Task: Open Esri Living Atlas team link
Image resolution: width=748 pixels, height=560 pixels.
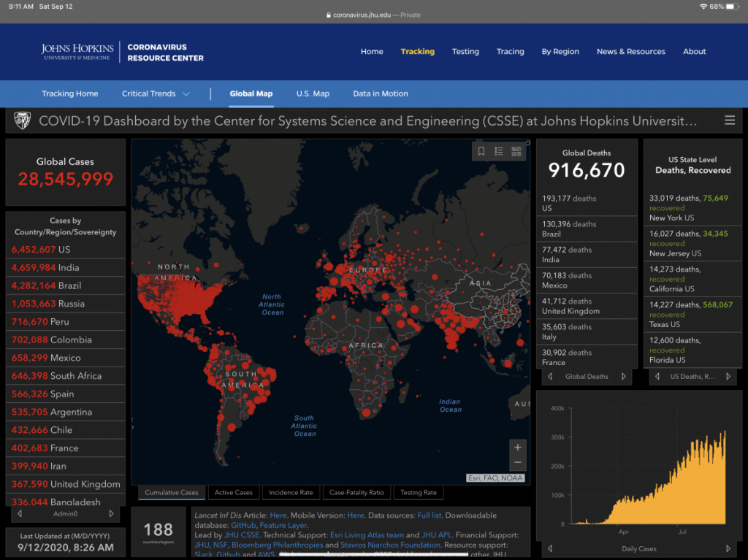Action: (x=367, y=535)
